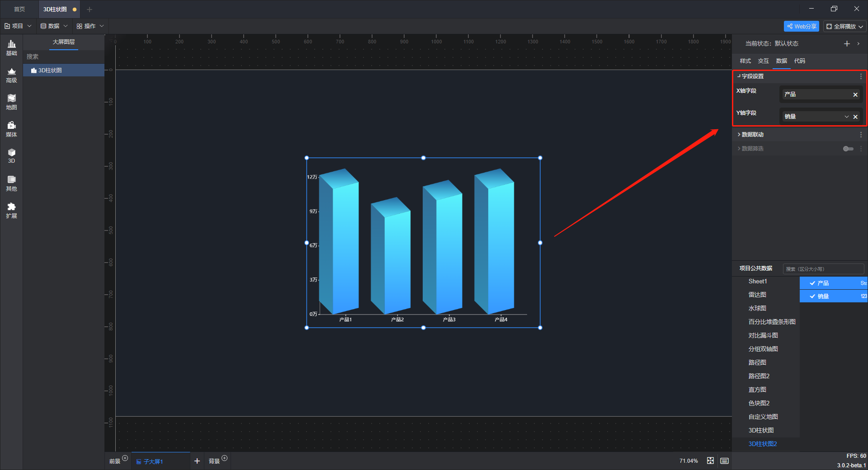The image size is (868, 470).
Task: Switch to the 交互 interaction tab
Action: pos(764,61)
